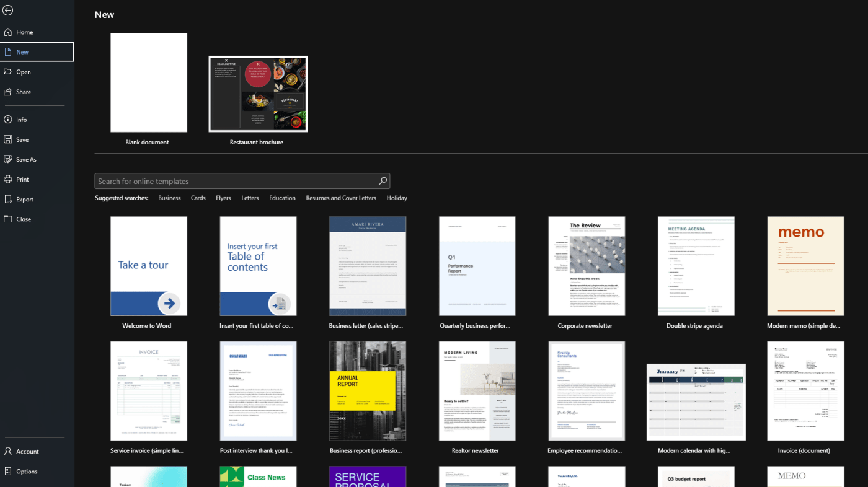
Task: Open the MEMO template in bottom row
Action: click(x=805, y=476)
